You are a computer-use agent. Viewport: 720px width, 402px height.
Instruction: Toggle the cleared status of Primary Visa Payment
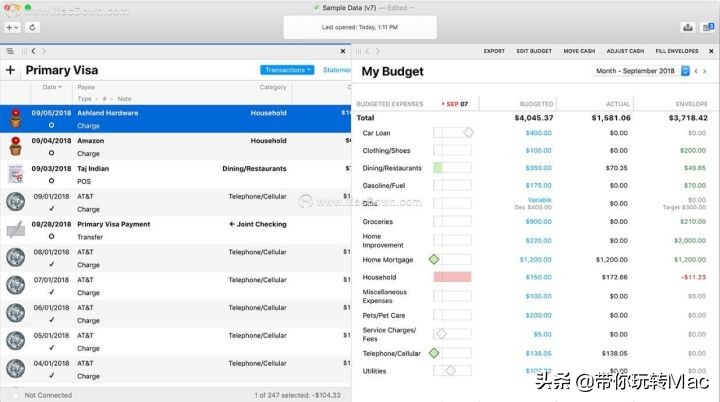51,237
